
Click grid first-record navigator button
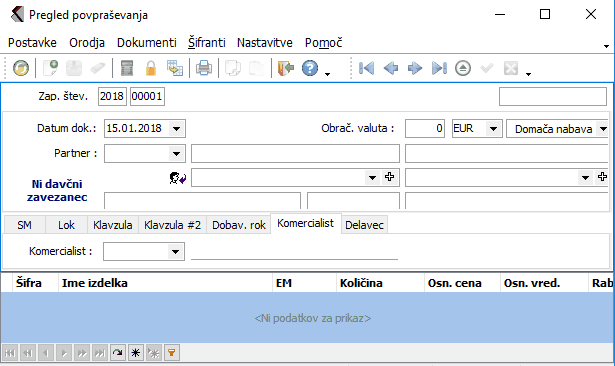pos(10,353)
